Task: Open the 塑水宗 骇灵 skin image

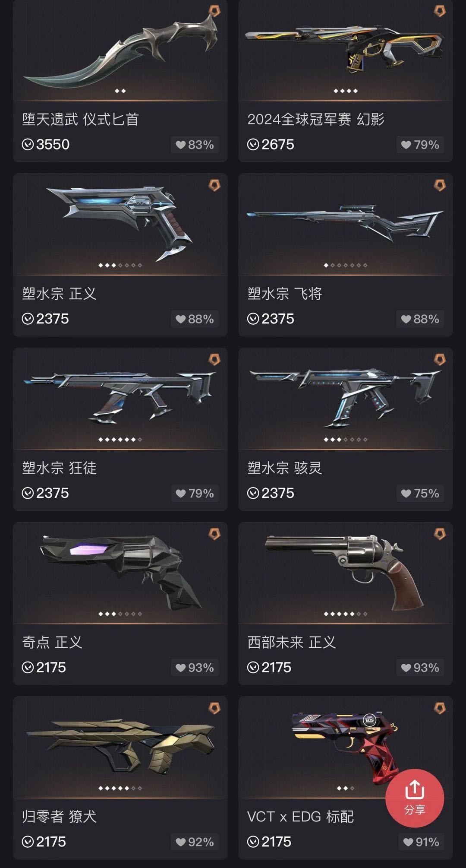Action: [x=346, y=398]
